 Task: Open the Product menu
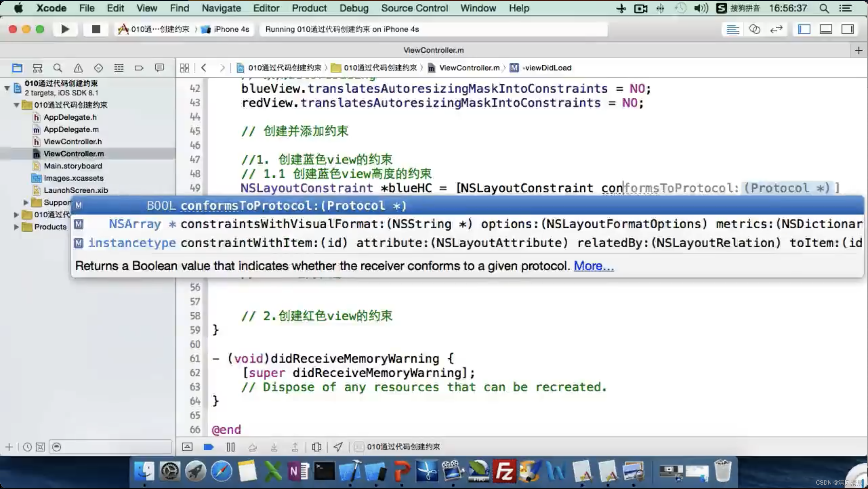pyautogui.click(x=309, y=8)
